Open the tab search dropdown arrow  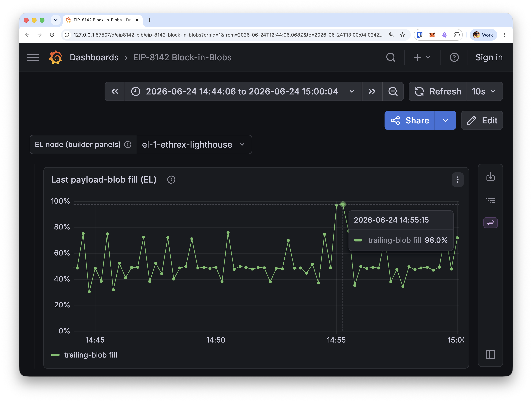click(56, 20)
